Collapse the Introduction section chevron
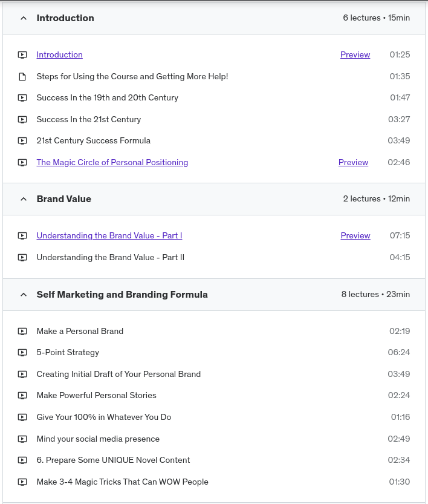Image resolution: width=428 pixels, height=504 pixels. click(24, 18)
